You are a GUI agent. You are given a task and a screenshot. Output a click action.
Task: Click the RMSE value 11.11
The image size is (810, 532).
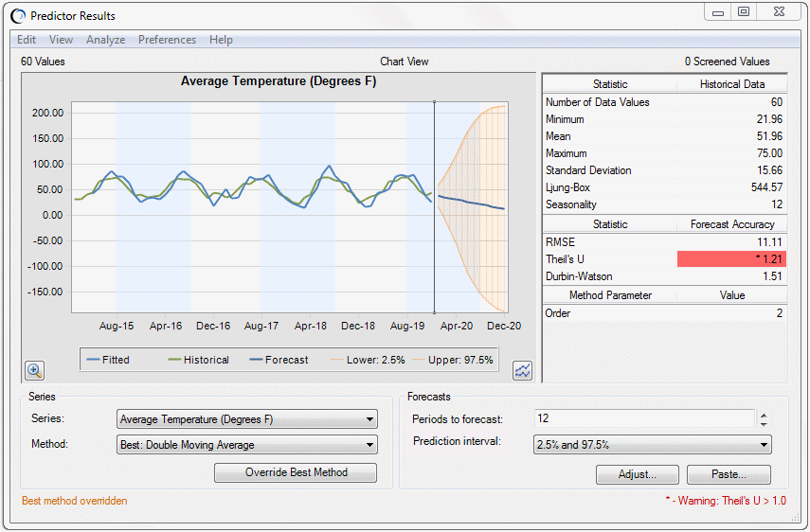pyautogui.click(x=769, y=242)
